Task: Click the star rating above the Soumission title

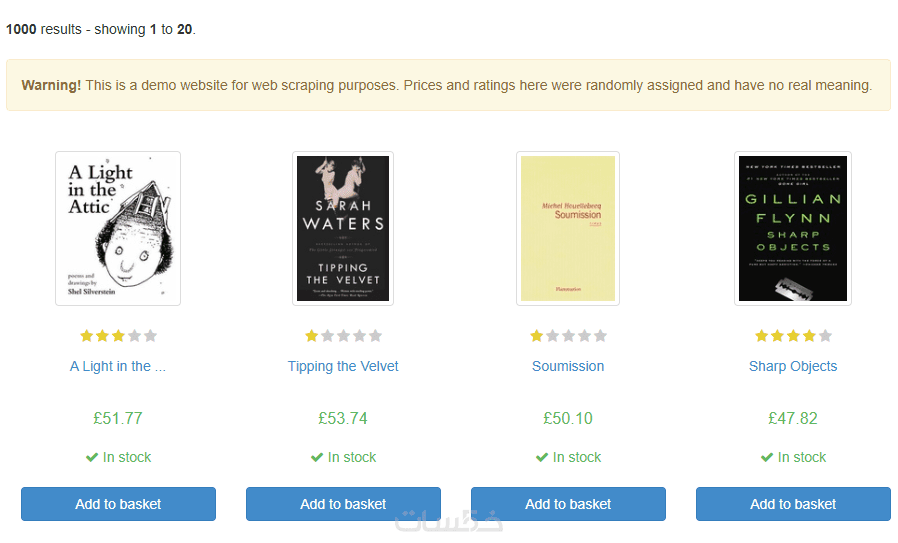Action: [x=568, y=336]
